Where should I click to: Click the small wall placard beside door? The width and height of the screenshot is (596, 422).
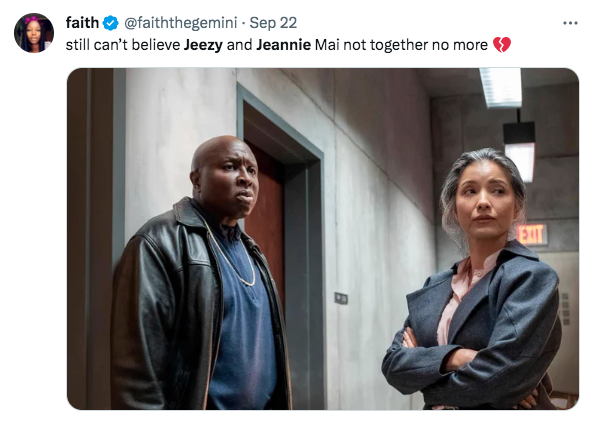point(341,298)
